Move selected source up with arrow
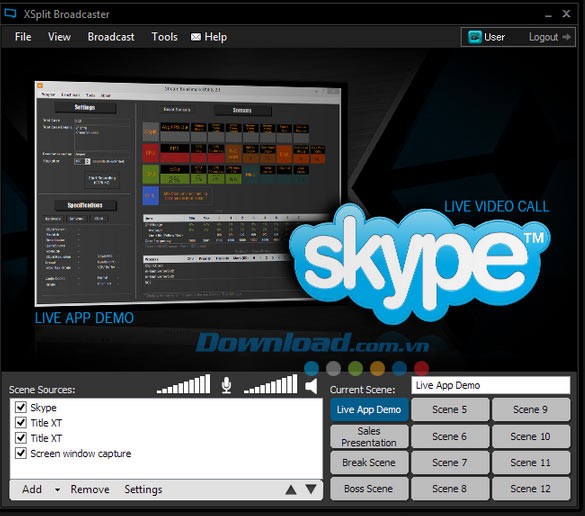 coord(291,490)
